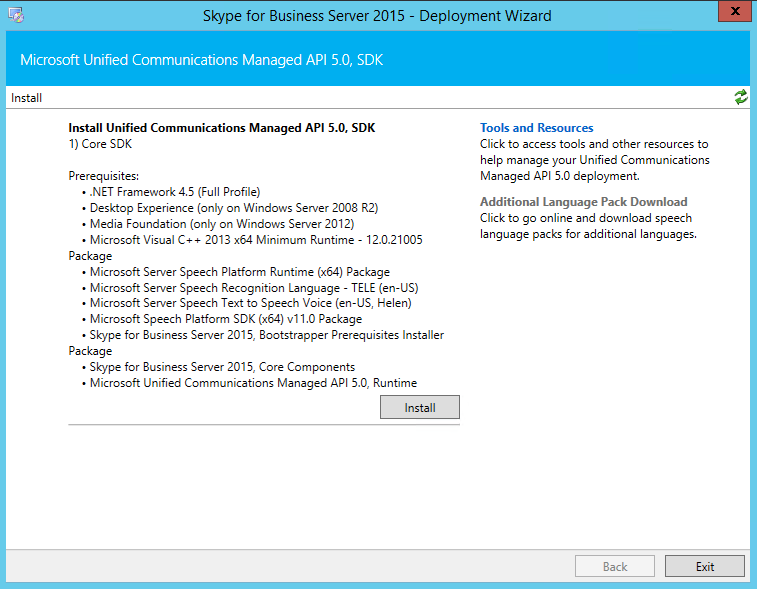This screenshot has height=589, width=757.
Task: Select the '1) Core SDK' text
Action: (x=100, y=144)
